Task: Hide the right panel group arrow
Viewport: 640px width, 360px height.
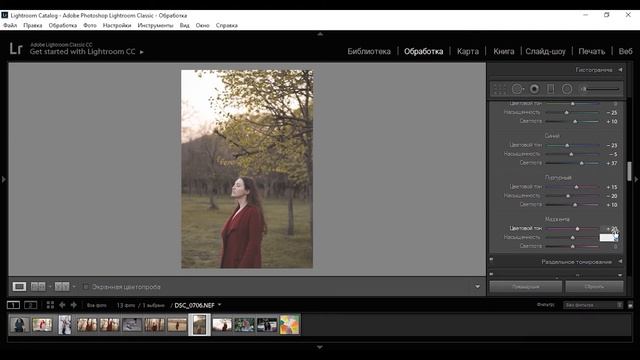Action: (x=636, y=179)
